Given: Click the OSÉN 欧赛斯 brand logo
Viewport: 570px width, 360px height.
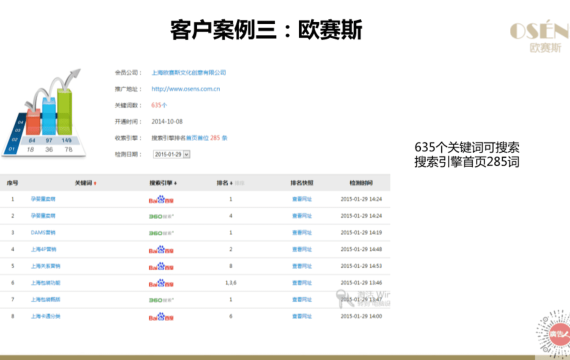Looking at the screenshot, I should pos(540,36).
